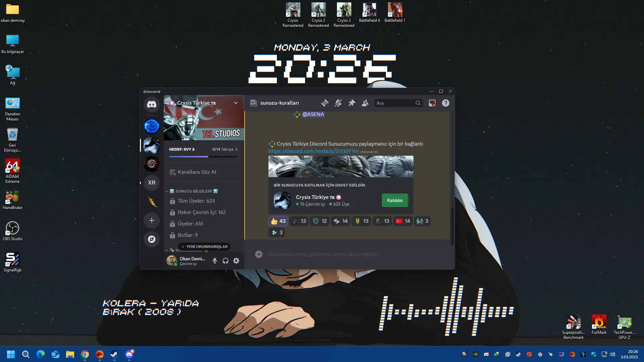Toggle the Turkish flag reaction with 14

[403, 221]
